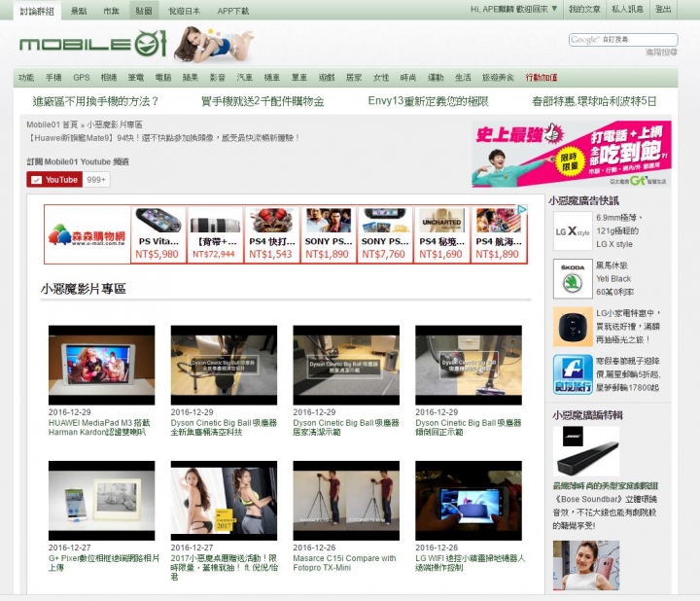Open the 6.9mm LG X style ad text
Viewport: 700px width, 601px height.
coord(619,230)
